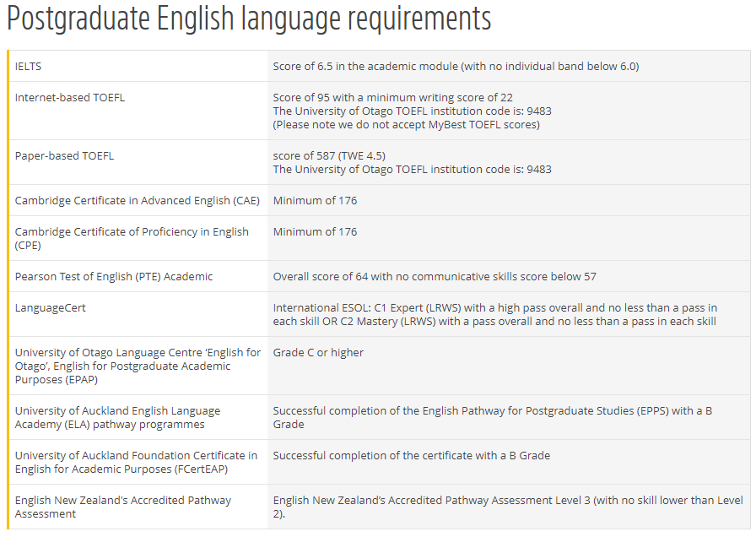Click the PTE overall score of 64 text
This screenshot has width=756, height=537.
pyautogui.click(x=435, y=276)
